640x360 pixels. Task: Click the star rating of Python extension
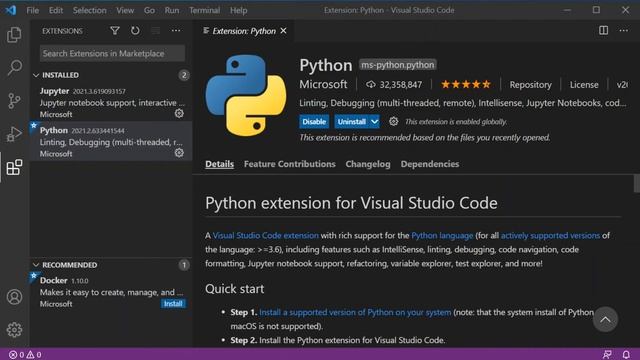[x=466, y=84]
